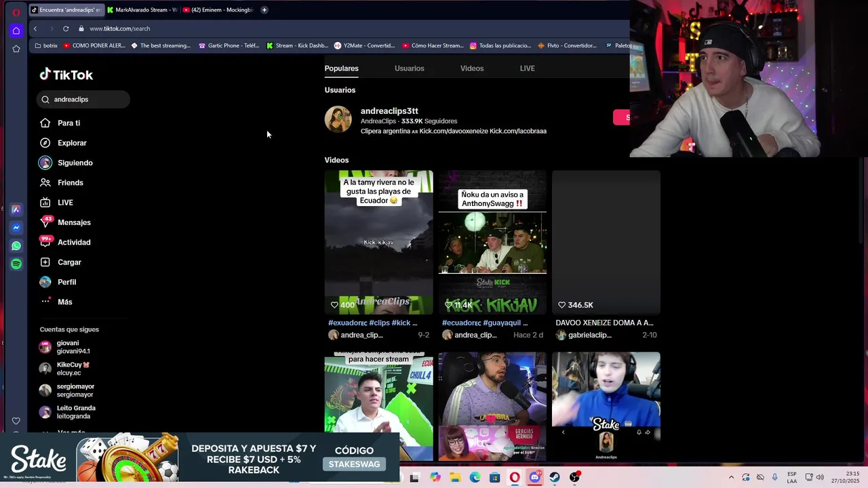Open Actividad notifications icon
Screen dimensions: 868x488
45,242
